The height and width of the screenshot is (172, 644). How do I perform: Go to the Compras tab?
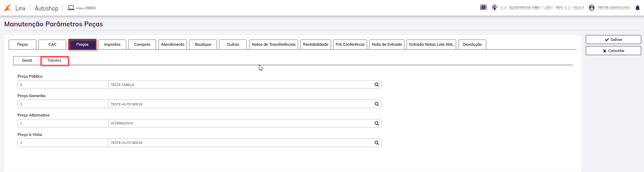pos(142,44)
